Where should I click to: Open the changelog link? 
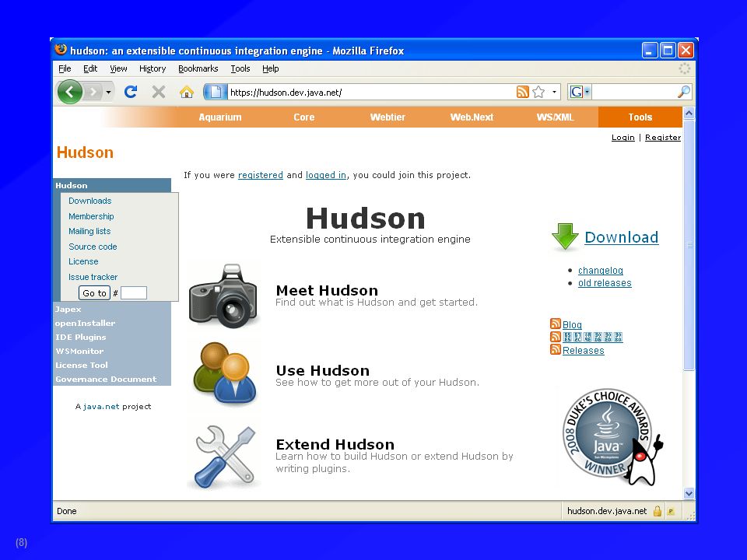click(x=600, y=271)
